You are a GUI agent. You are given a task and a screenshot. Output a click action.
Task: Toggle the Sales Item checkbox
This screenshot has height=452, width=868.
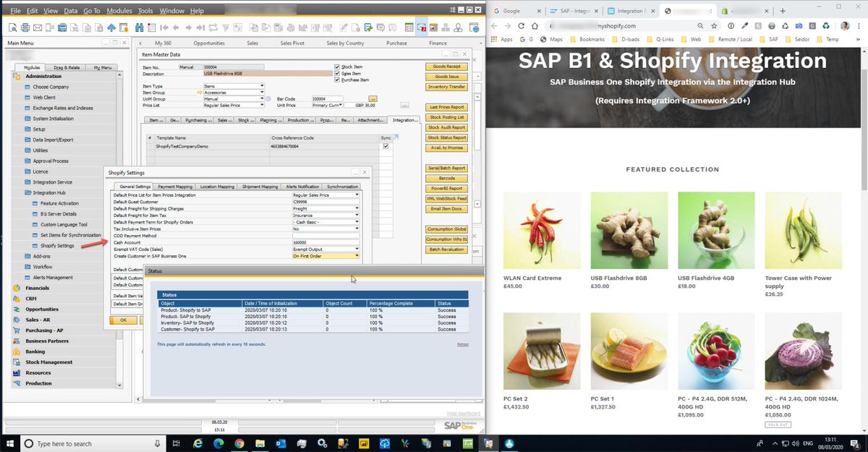(337, 73)
